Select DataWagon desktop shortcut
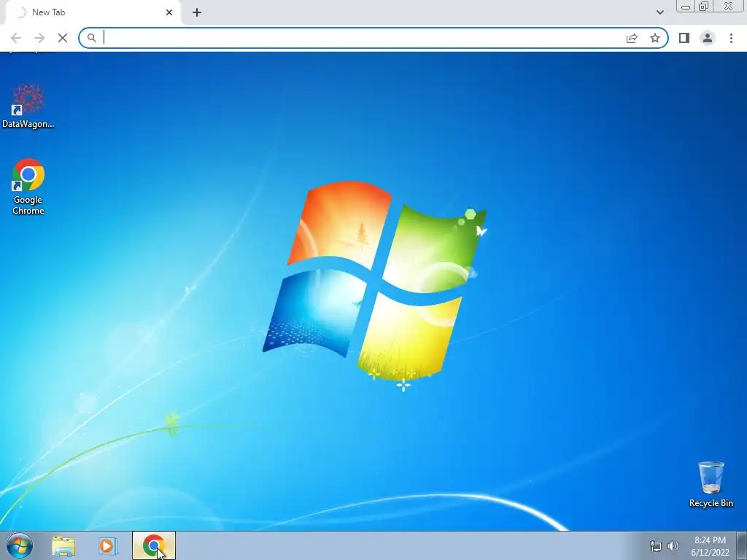 coord(28,106)
